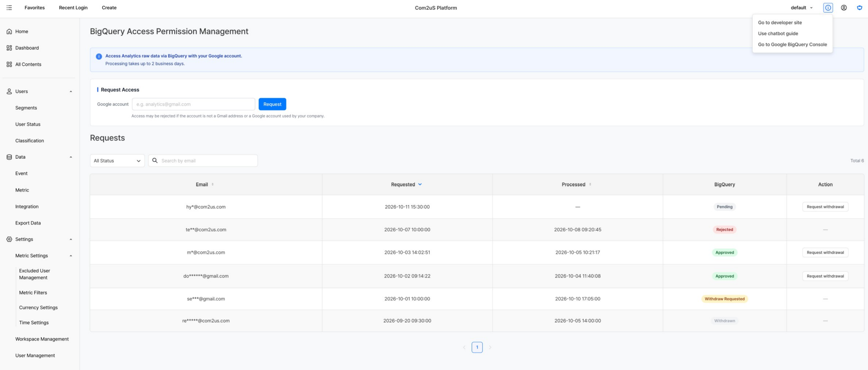Click the Google account input field

(193, 104)
